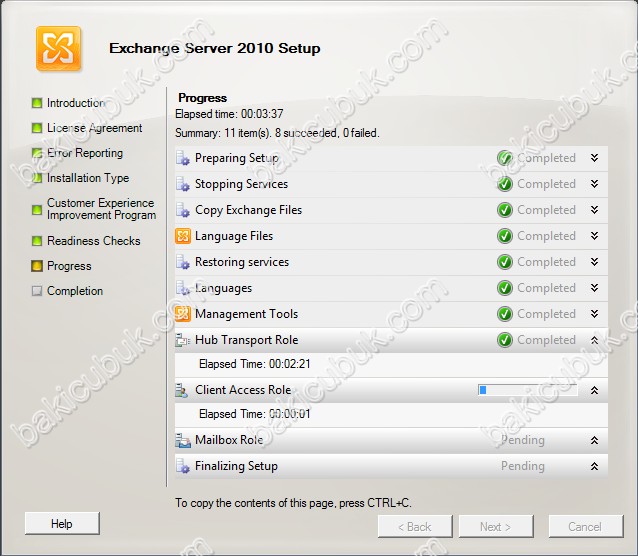This screenshot has height=556, width=638.
Task: Click green check beside Language Files
Action: click(505, 236)
